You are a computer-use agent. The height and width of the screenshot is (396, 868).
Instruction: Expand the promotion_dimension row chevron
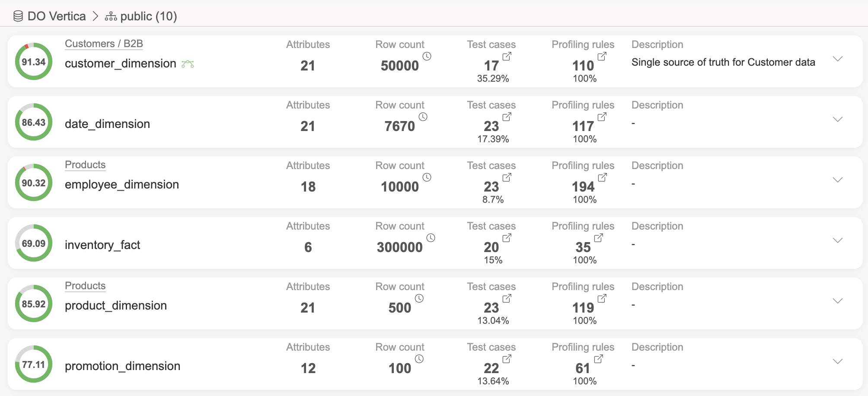click(x=838, y=362)
